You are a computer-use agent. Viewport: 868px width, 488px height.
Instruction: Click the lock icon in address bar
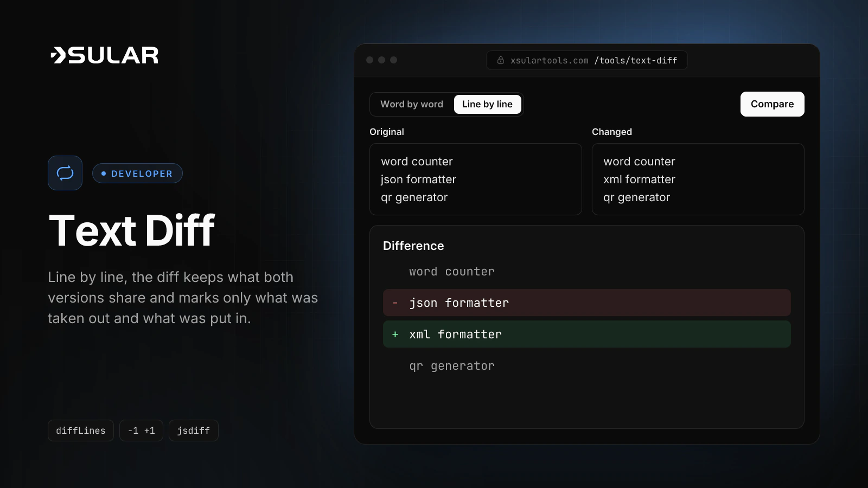(x=501, y=60)
